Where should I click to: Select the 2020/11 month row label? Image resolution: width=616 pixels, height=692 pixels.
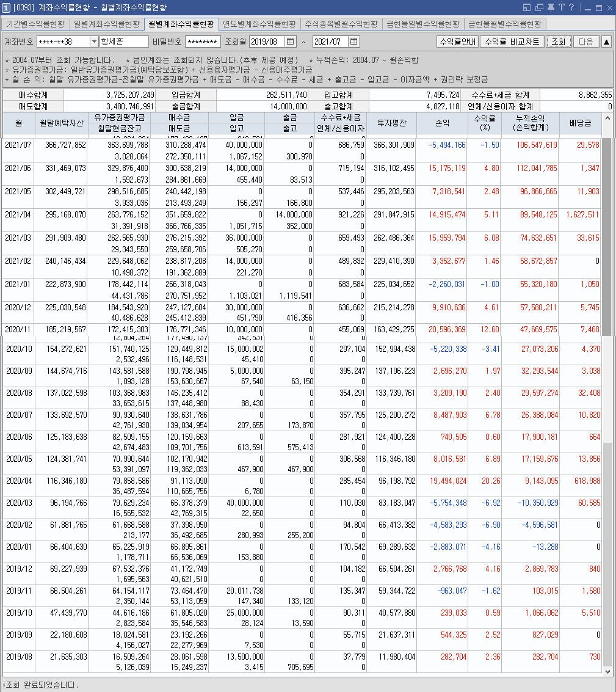pyautogui.click(x=18, y=329)
